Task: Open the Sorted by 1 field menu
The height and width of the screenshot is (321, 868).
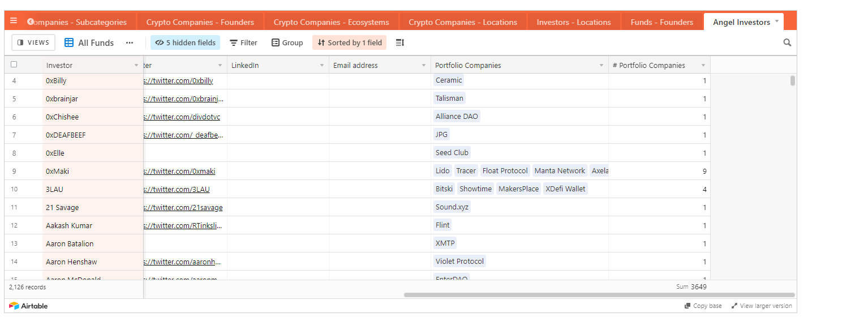Action: point(349,42)
